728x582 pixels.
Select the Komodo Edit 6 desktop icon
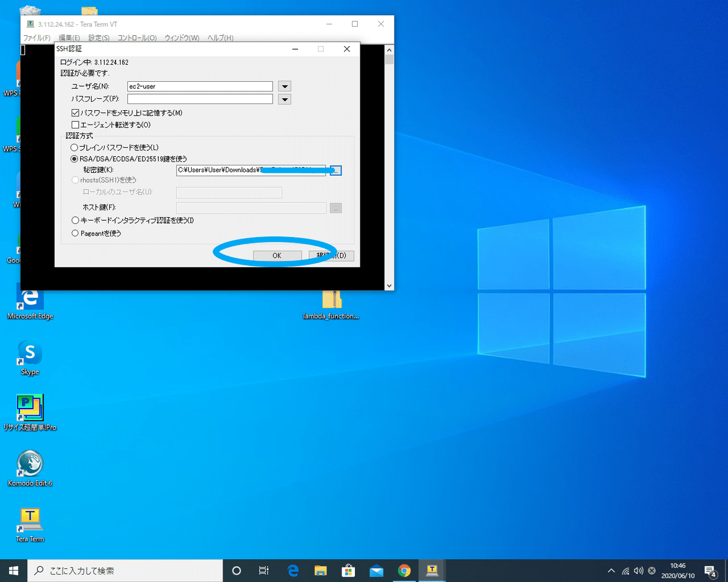pyautogui.click(x=30, y=468)
